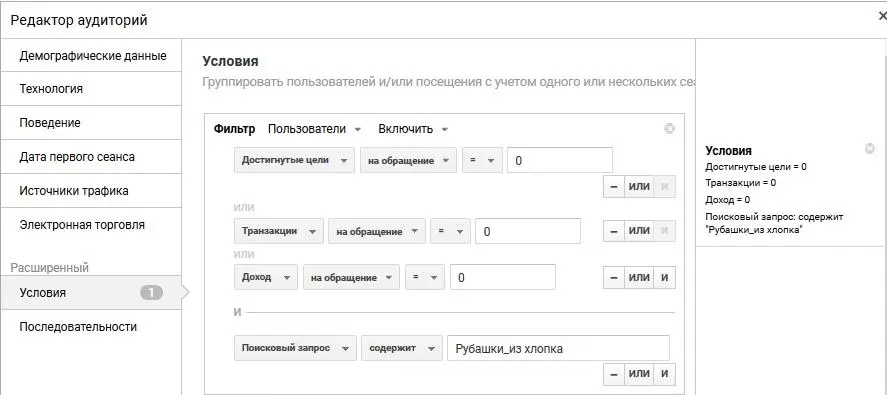Open the Достигнутые цели metric dropdown
Screen dimensions: 887x395
(294, 160)
